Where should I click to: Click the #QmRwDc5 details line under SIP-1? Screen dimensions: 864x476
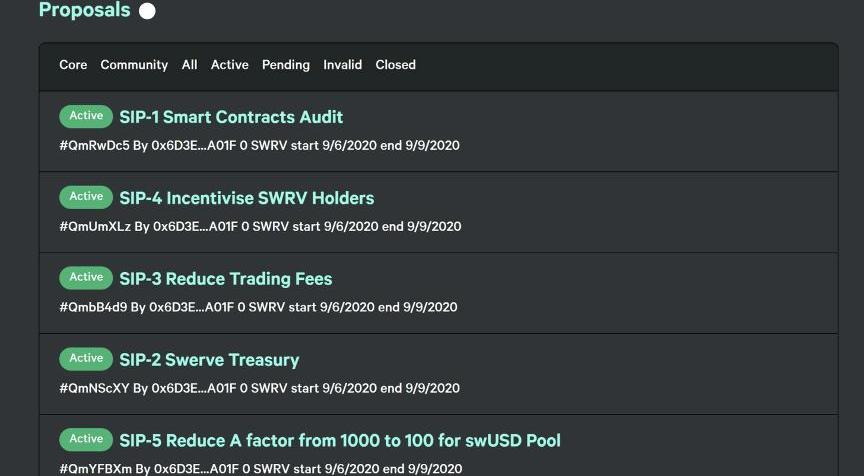point(259,146)
